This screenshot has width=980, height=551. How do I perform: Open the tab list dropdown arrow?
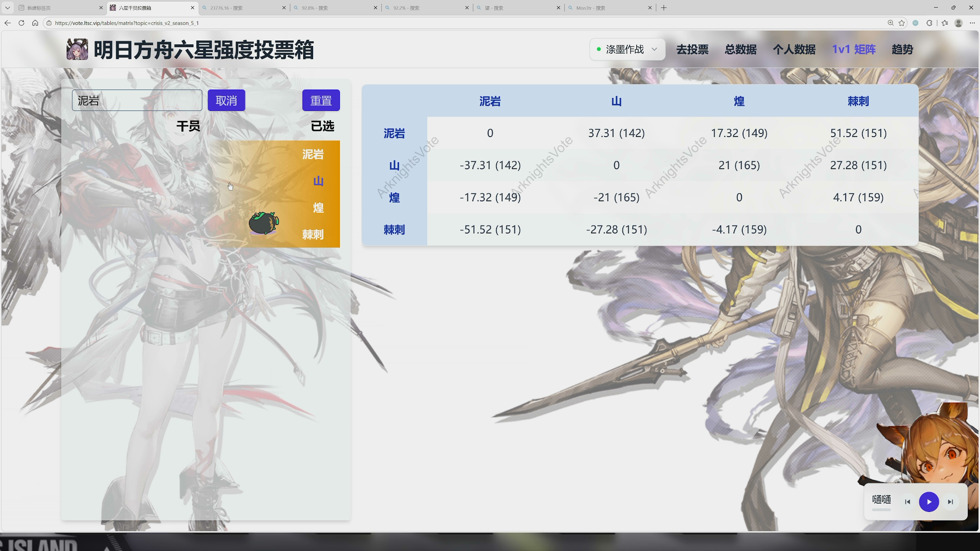pyautogui.click(x=7, y=8)
